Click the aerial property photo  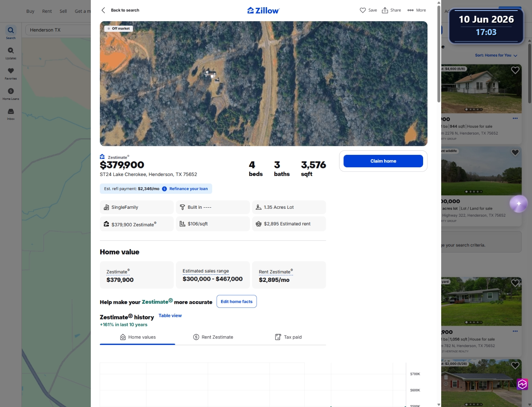[x=263, y=84]
